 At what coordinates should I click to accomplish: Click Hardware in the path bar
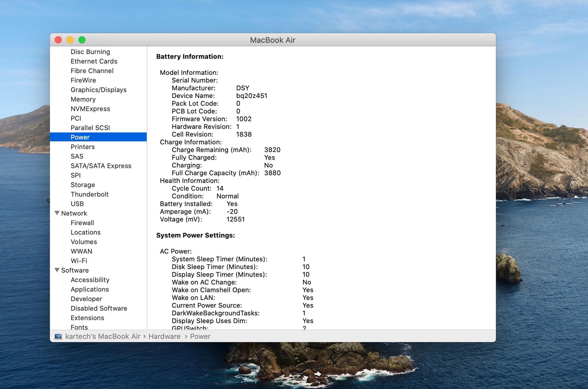(x=164, y=336)
